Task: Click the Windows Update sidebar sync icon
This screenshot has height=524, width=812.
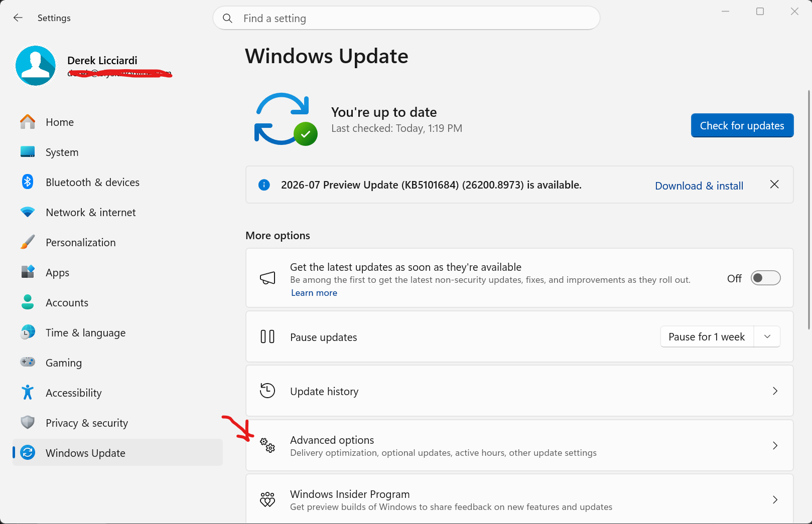Action: 28,452
